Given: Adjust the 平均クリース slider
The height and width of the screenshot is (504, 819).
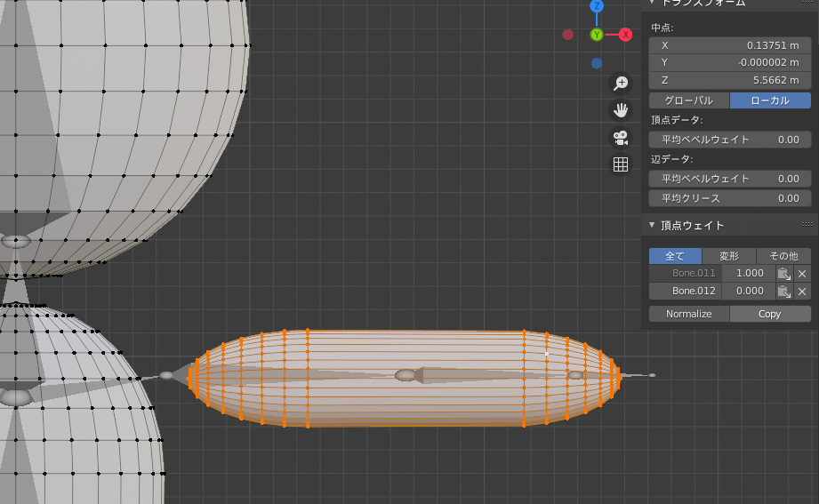Looking at the screenshot, I should tap(730, 198).
